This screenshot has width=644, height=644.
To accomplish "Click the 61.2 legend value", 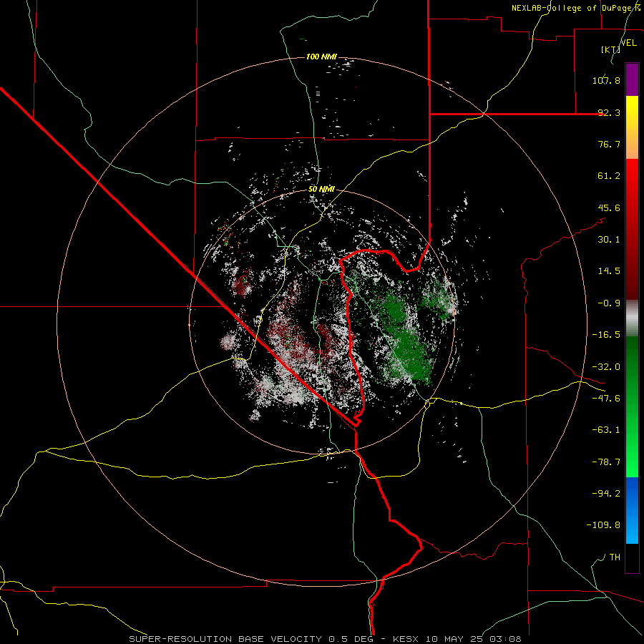I will pyautogui.click(x=609, y=176).
